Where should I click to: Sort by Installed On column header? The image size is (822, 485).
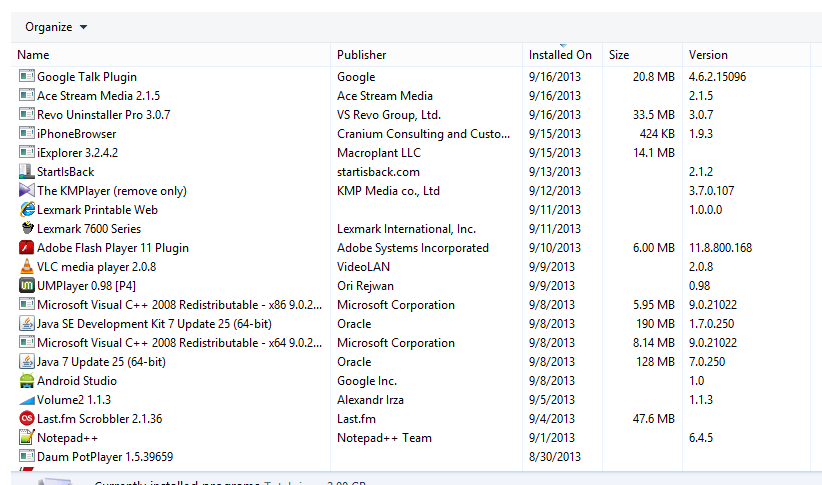[562, 55]
